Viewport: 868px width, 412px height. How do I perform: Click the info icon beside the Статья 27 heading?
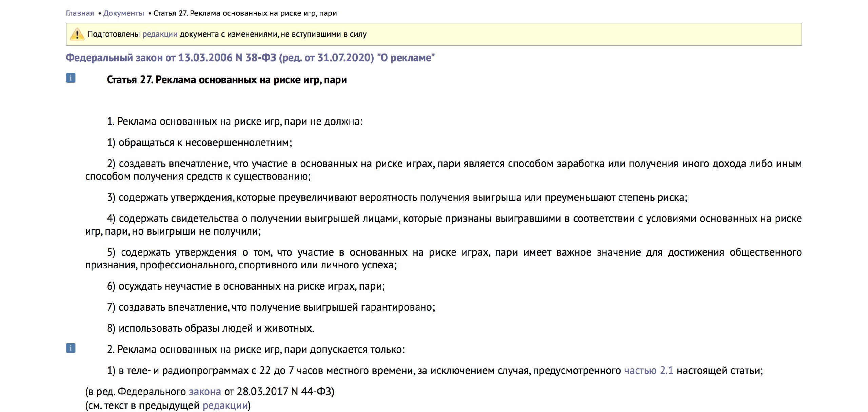(71, 78)
